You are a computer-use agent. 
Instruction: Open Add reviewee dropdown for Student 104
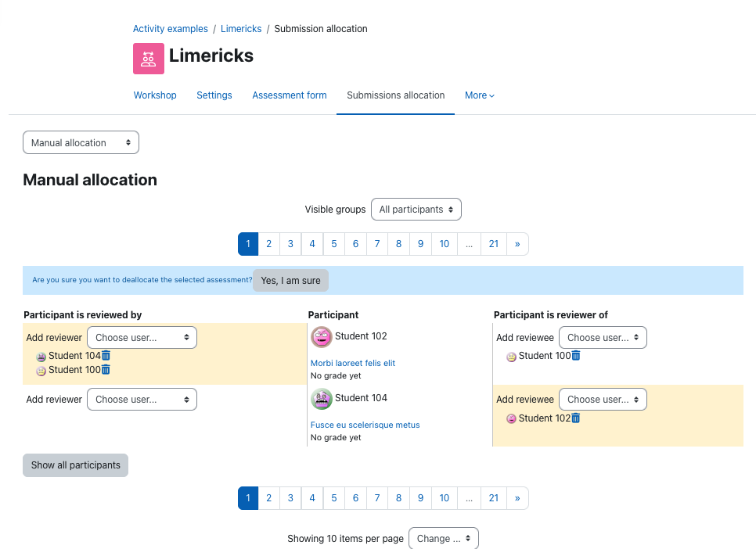[603, 399]
